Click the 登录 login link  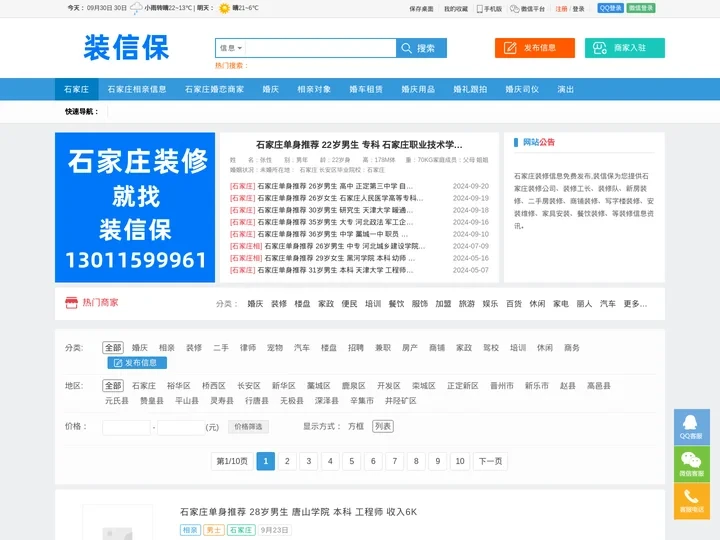tap(578, 9)
